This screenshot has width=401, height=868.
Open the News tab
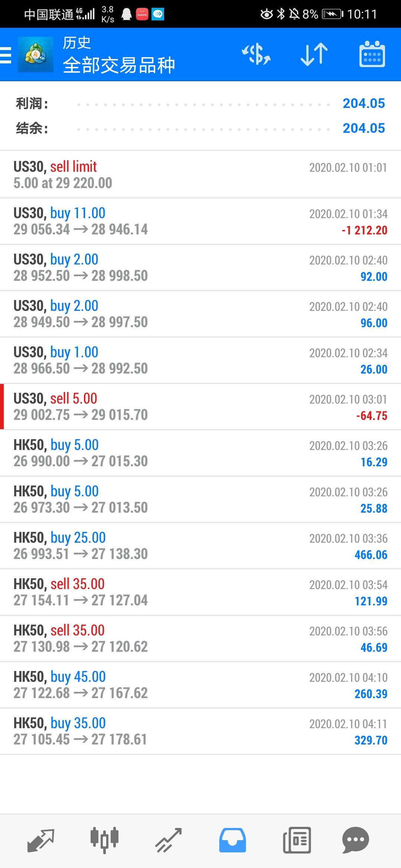(x=297, y=840)
